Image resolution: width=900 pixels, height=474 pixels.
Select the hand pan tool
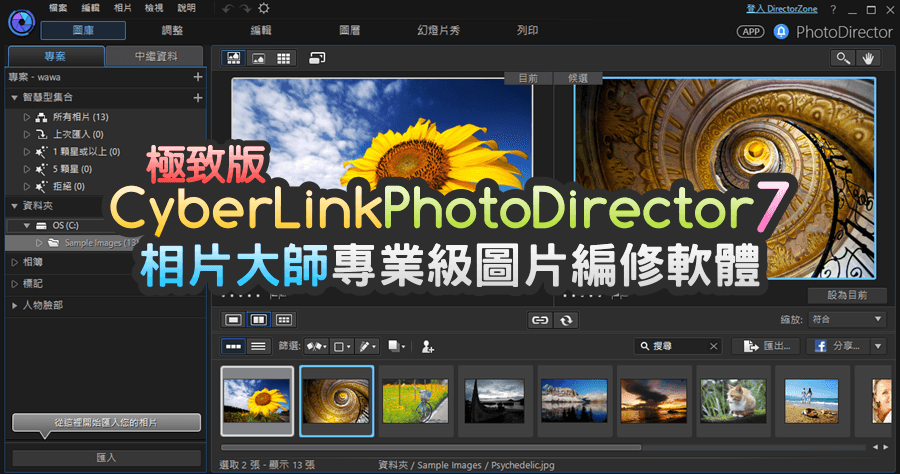pyautogui.click(x=868, y=58)
